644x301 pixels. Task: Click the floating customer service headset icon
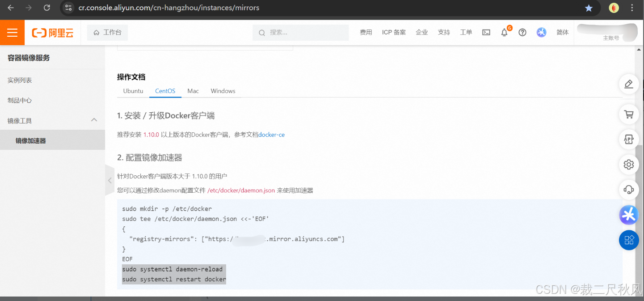click(x=629, y=190)
